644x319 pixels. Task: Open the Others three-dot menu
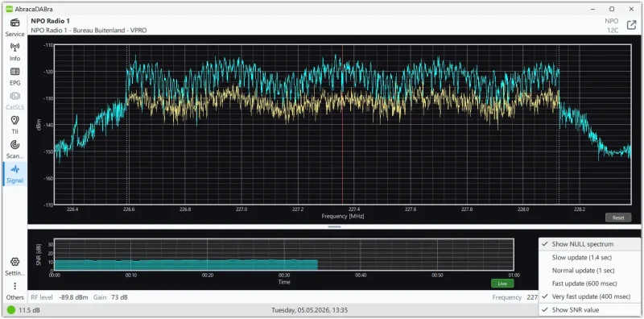point(14,291)
